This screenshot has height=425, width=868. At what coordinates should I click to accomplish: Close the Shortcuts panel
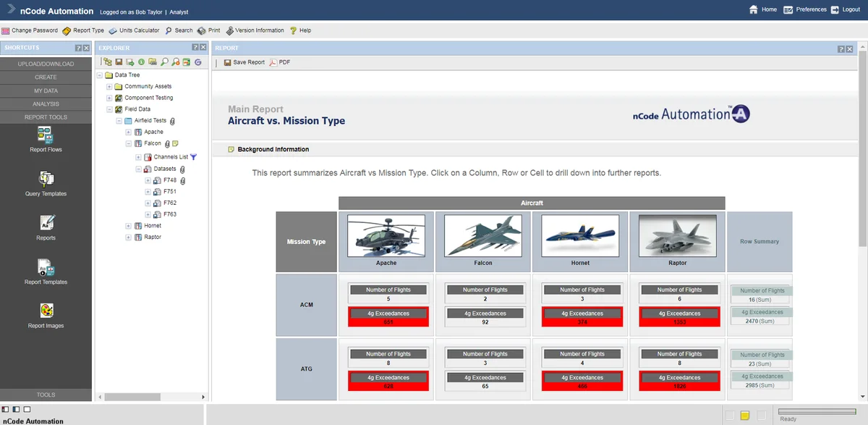click(86, 48)
